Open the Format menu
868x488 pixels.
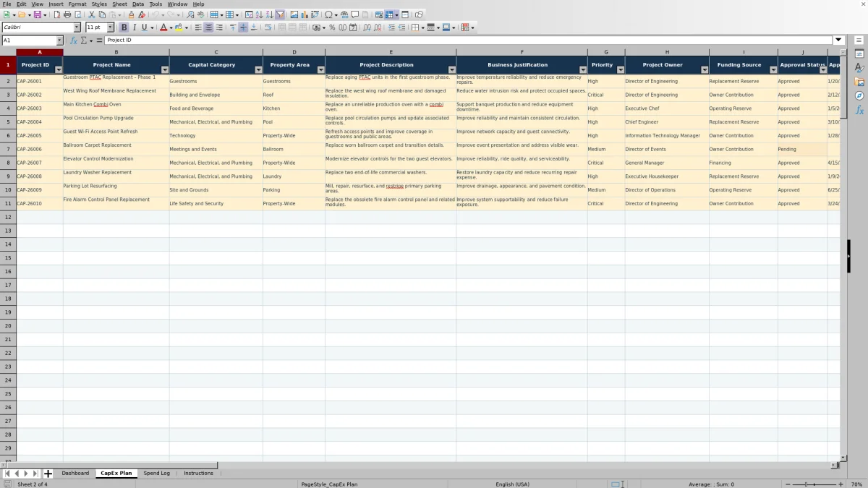pyautogui.click(x=77, y=4)
